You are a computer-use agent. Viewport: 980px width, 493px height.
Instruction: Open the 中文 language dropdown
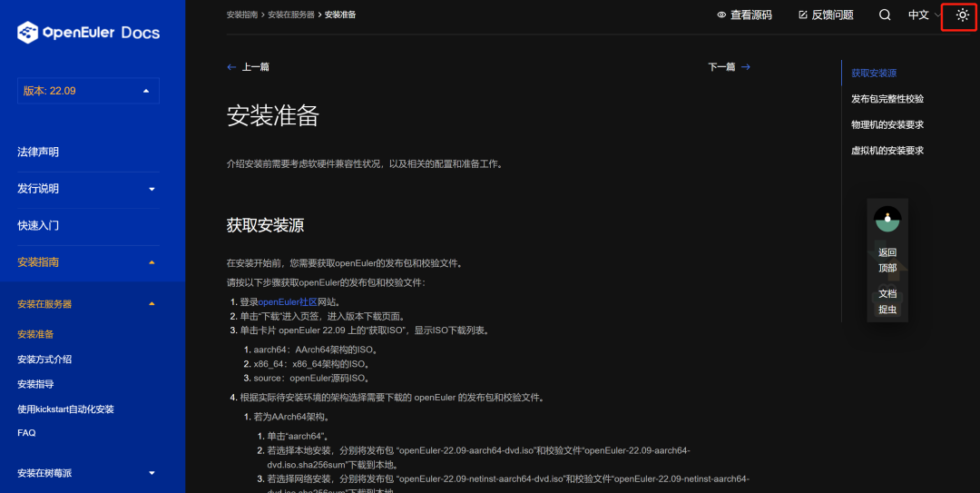[925, 15]
